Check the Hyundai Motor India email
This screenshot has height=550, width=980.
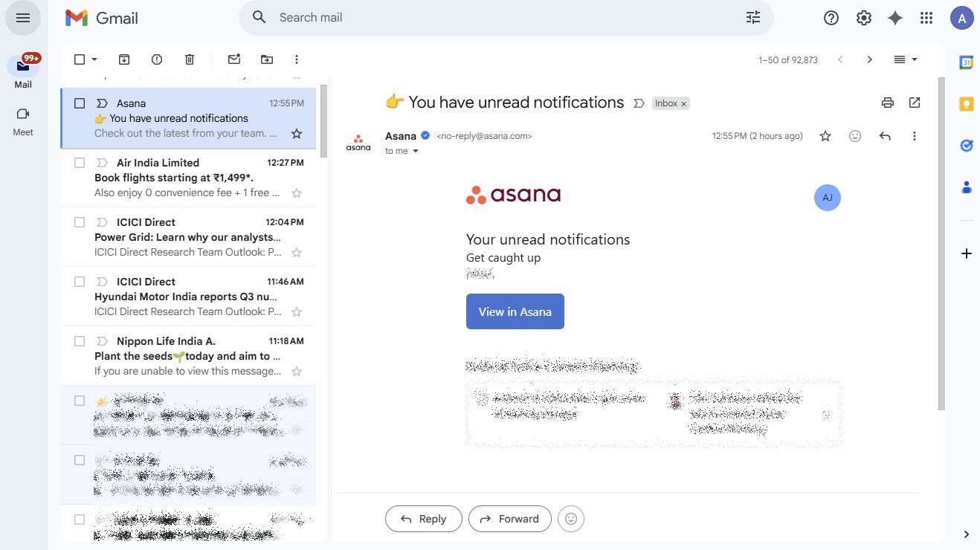coord(80,282)
